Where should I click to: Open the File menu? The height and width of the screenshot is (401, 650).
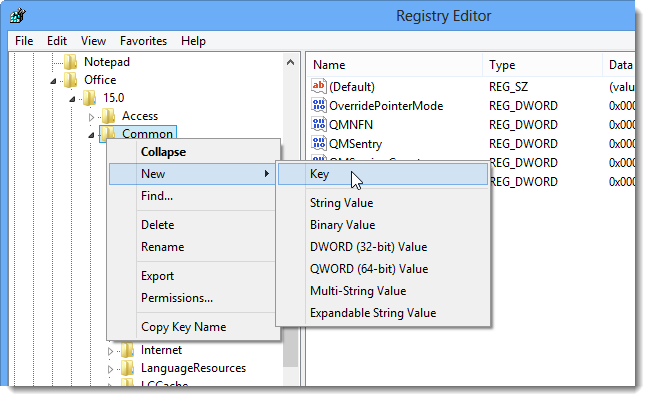(24, 41)
